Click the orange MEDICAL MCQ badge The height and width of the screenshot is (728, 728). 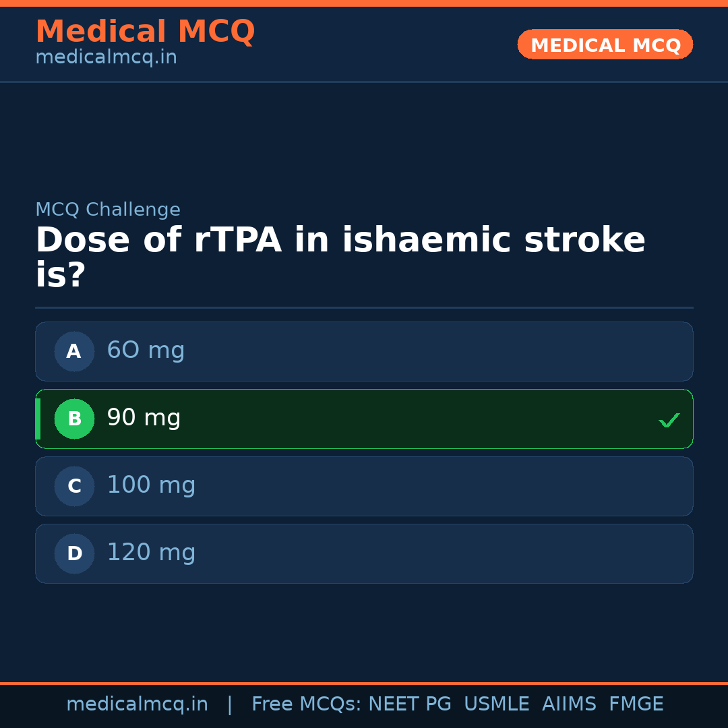coord(605,44)
